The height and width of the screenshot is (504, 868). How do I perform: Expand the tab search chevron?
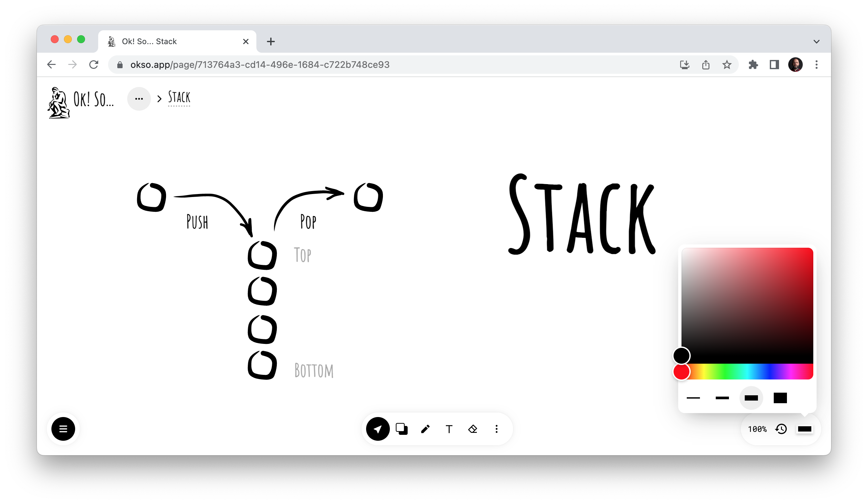point(816,41)
